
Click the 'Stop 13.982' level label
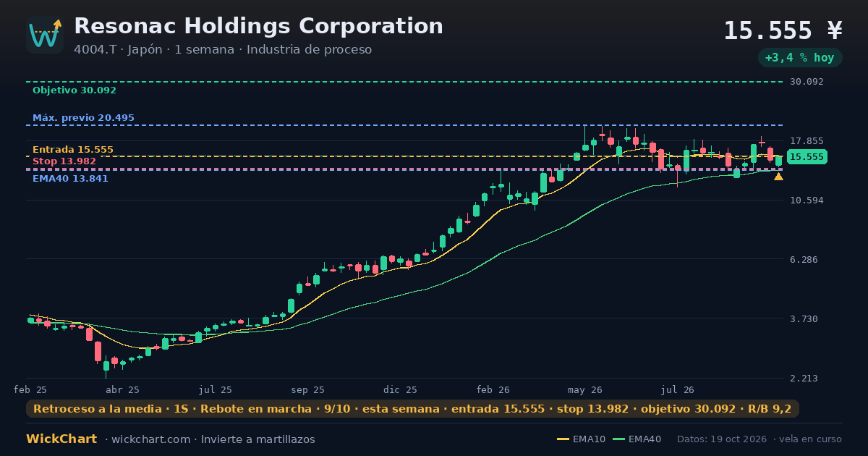point(64,161)
